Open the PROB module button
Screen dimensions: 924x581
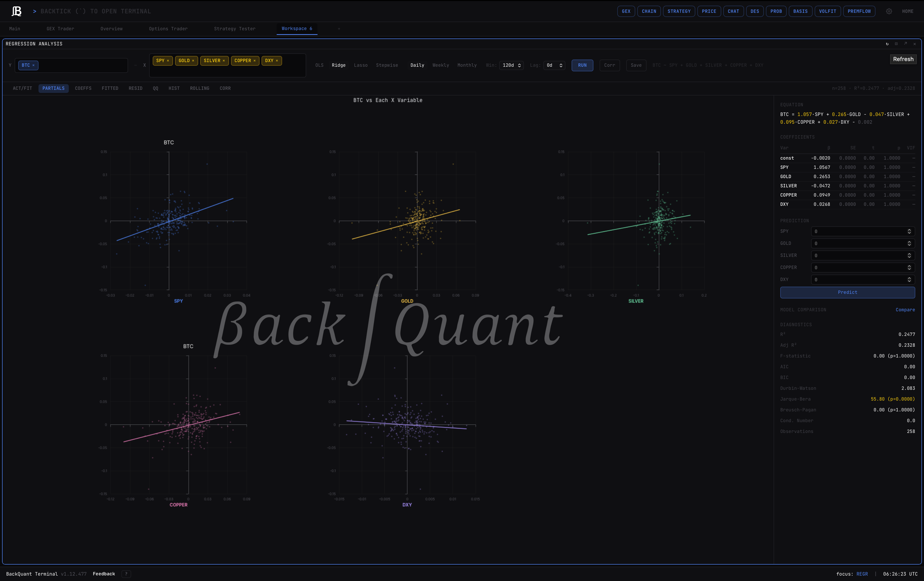pyautogui.click(x=776, y=12)
